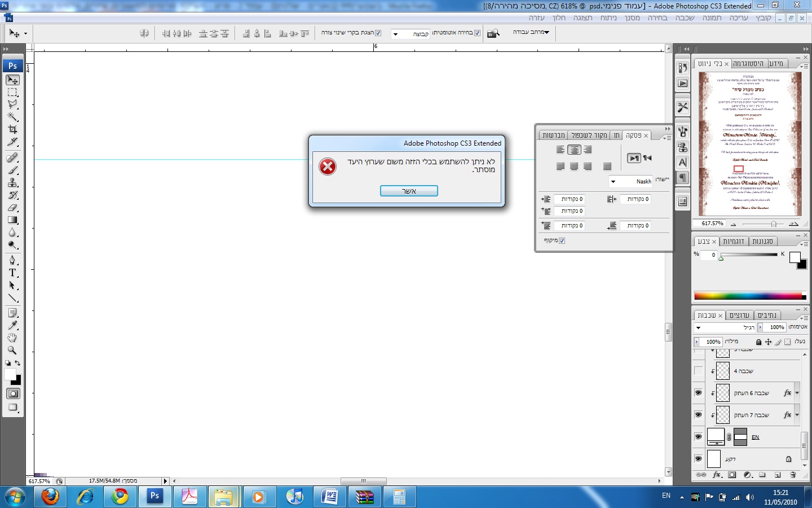Toggle the בחירה אוטומטית checkbox
Image resolution: width=812 pixels, height=508 pixels.
[478, 33]
